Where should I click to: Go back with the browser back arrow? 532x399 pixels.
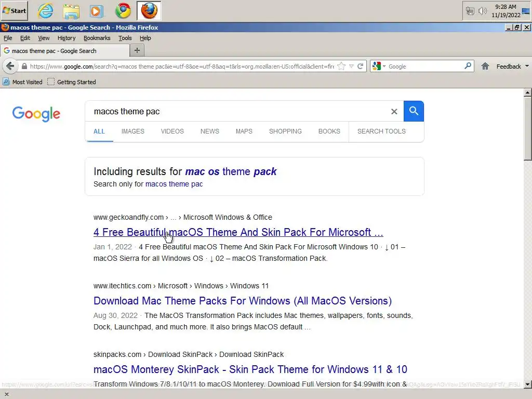10,66
